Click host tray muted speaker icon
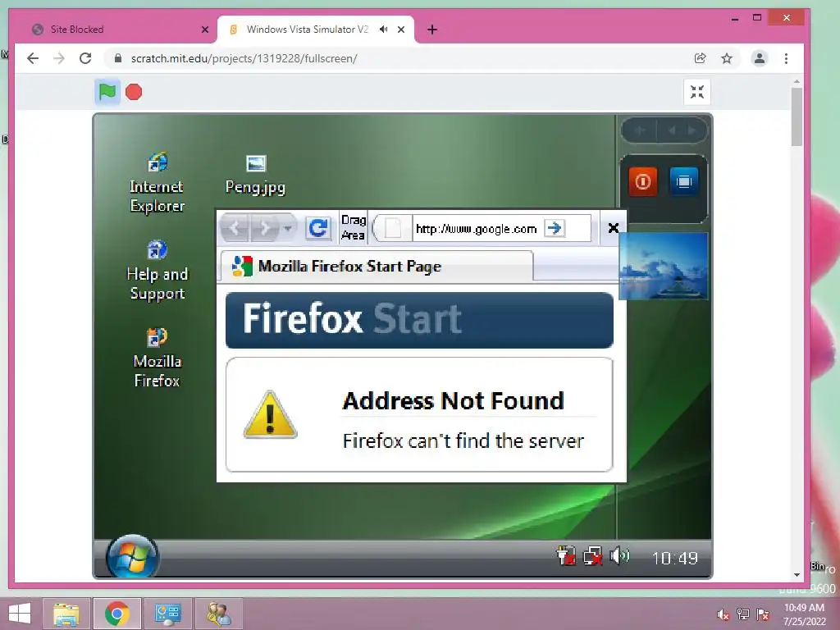The image size is (840, 630). pyautogui.click(x=724, y=614)
